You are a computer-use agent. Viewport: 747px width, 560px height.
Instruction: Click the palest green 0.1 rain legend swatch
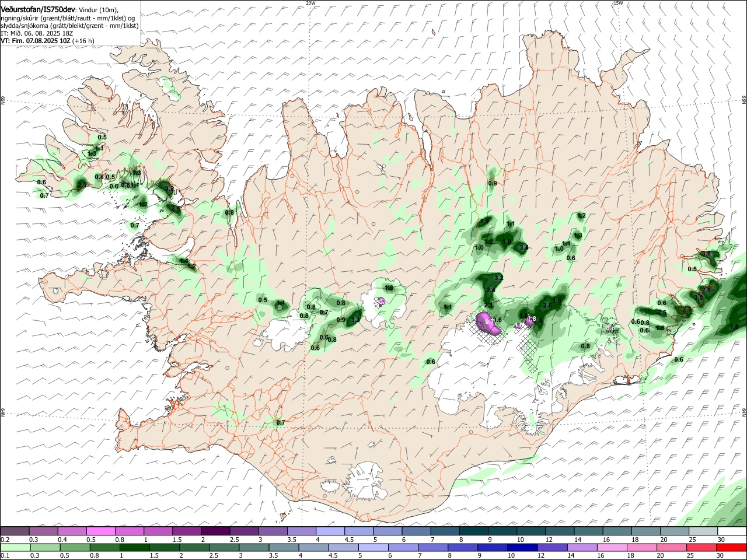pos(15,547)
